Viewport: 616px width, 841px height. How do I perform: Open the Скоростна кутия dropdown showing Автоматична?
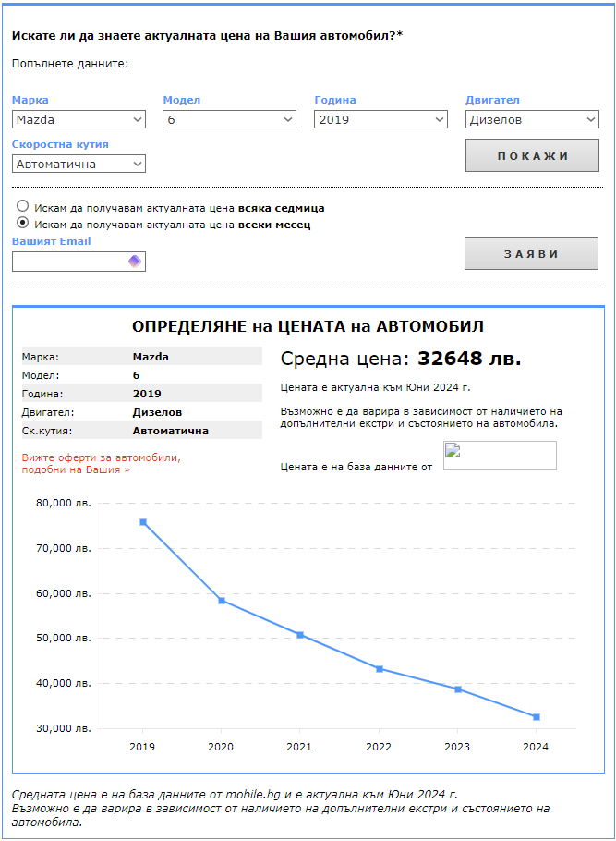(79, 164)
